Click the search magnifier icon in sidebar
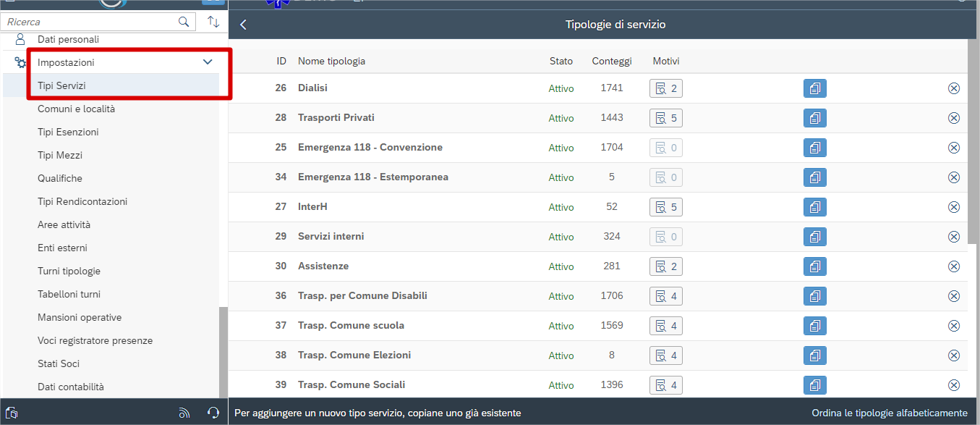The width and height of the screenshot is (980, 425). point(184,22)
